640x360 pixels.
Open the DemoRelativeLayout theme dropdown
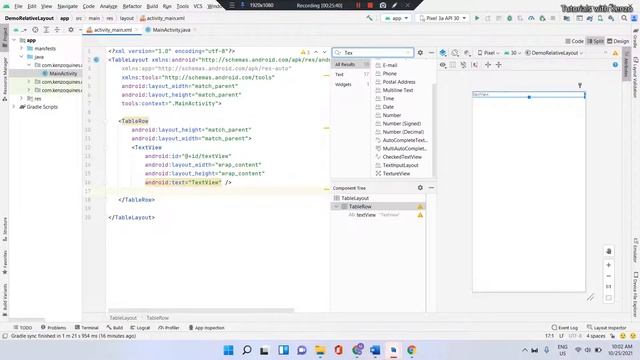[554, 53]
